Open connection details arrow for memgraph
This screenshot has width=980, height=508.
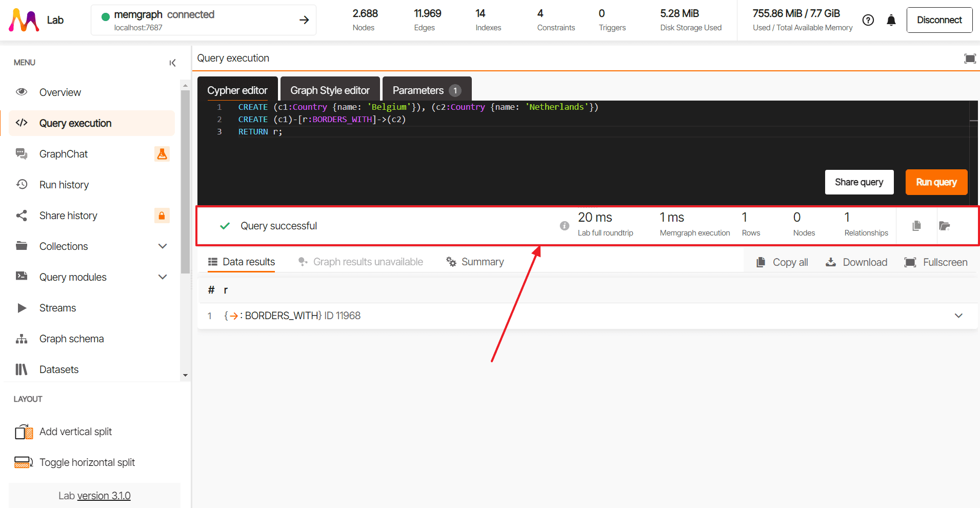304,20
